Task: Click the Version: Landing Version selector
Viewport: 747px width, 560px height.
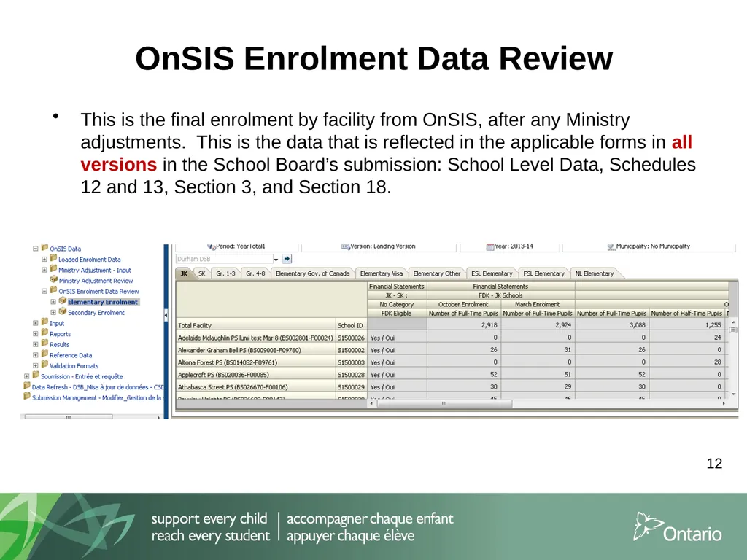Action: click(379, 246)
